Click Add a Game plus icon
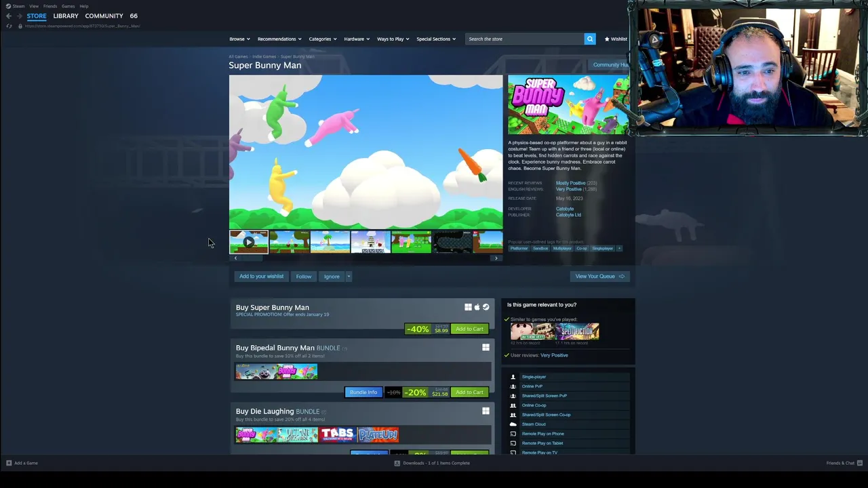Image resolution: width=868 pixels, height=488 pixels. point(9,463)
